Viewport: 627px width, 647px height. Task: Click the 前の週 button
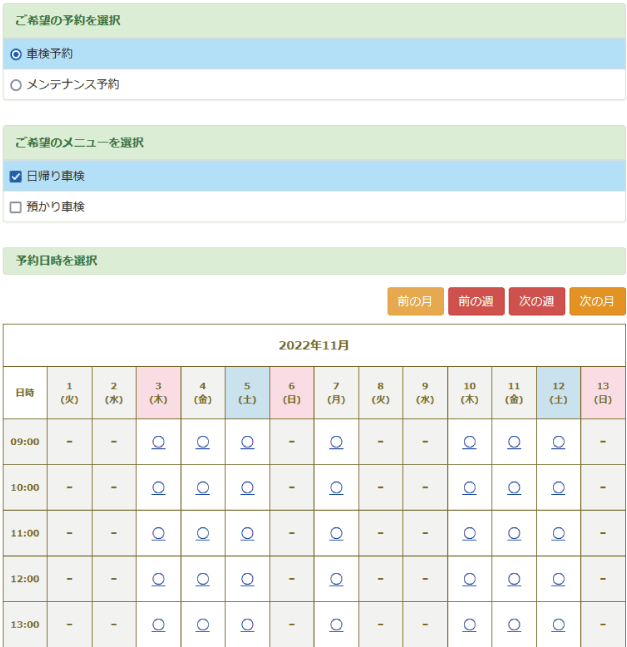point(476,301)
